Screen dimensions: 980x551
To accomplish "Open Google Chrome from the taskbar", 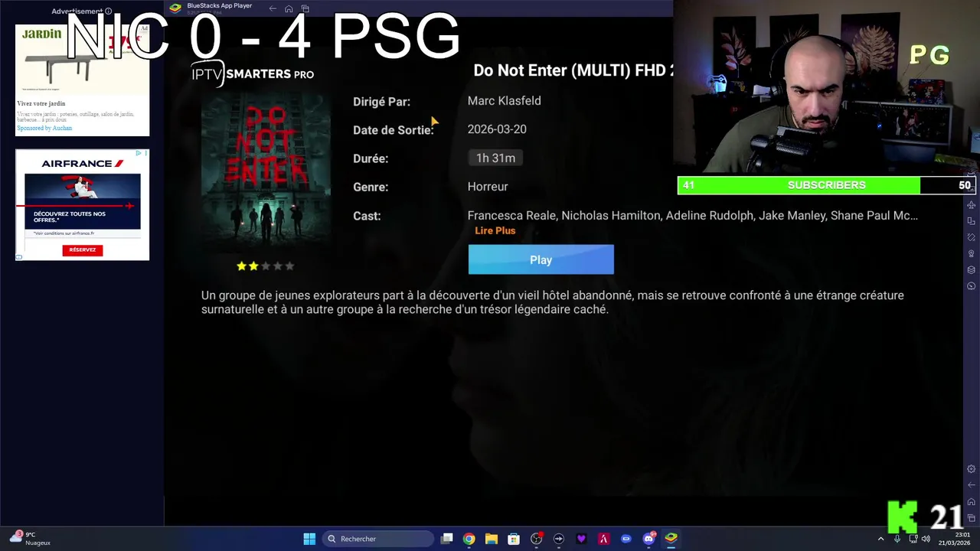I will click(469, 539).
